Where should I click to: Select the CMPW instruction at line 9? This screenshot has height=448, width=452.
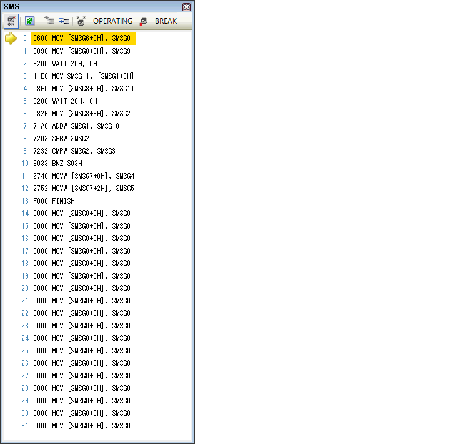pyautogui.click(x=74, y=151)
